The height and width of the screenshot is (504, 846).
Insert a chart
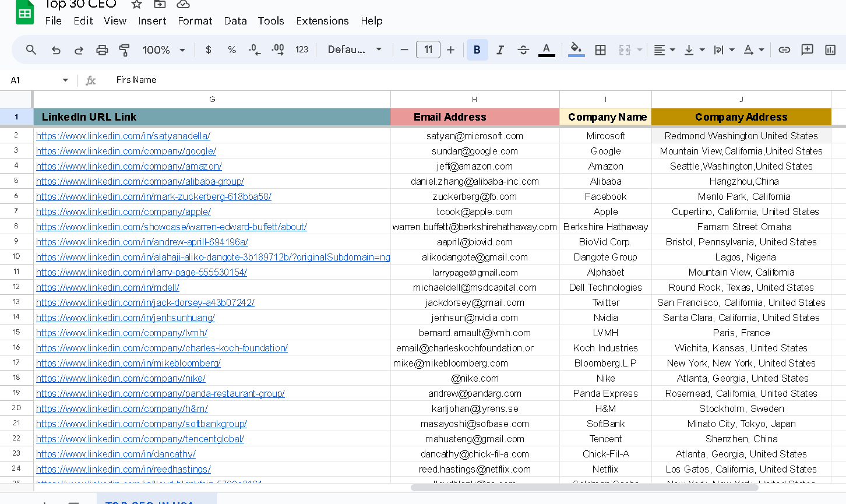click(830, 50)
